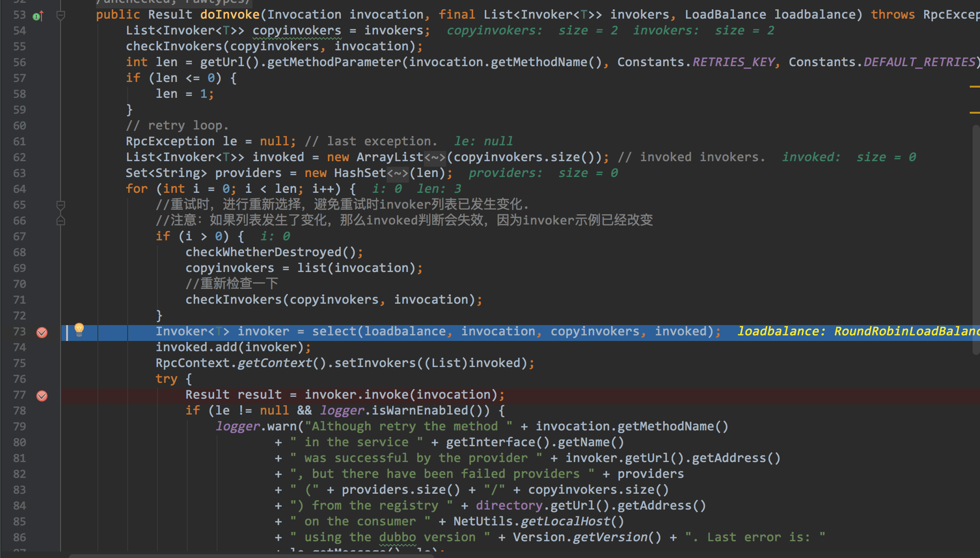980x558 pixels.
Task: Click the vertical editor scrollbar thumb
Action: [x=976, y=240]
